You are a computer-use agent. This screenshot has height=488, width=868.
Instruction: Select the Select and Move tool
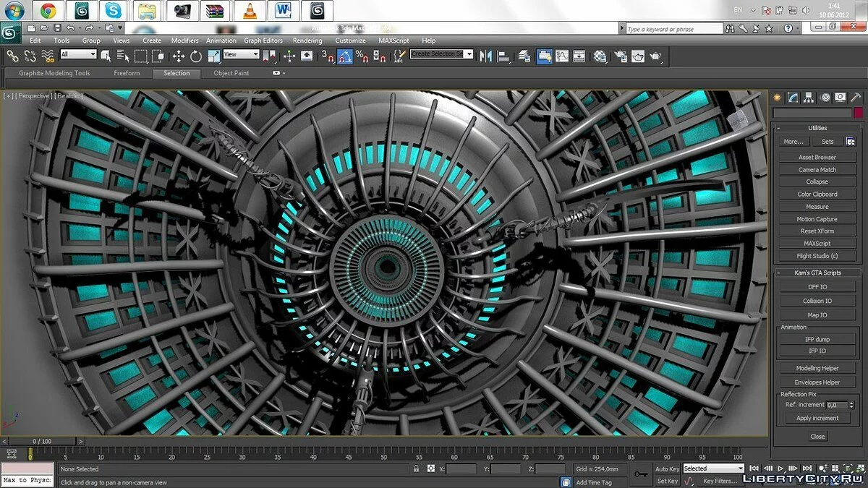(179, 56)
